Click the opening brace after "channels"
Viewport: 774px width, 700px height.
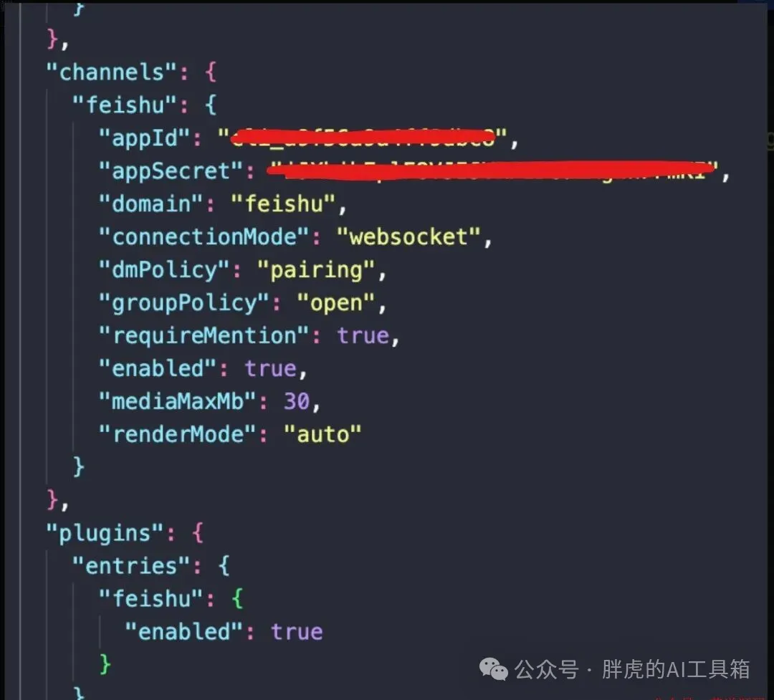211,72
